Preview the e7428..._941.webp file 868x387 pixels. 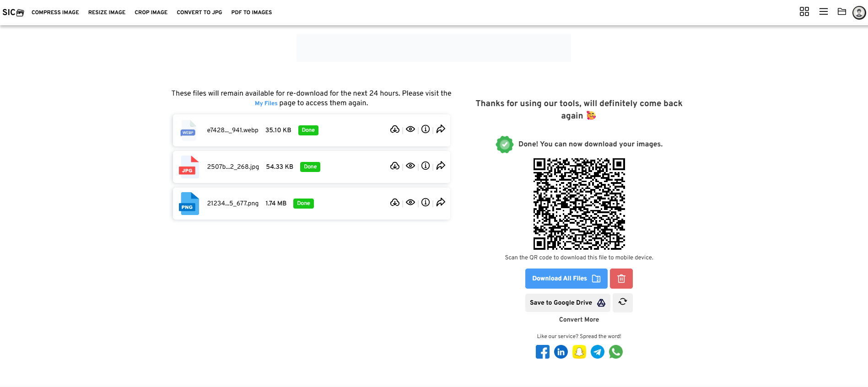[x=410, y=129]
